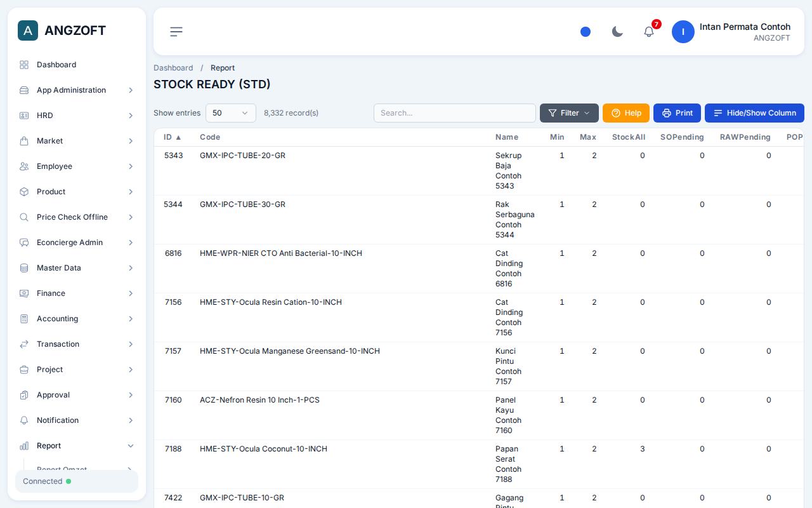
Task: Expand the Finance submenu chevron
Action: tap(131, 293)
